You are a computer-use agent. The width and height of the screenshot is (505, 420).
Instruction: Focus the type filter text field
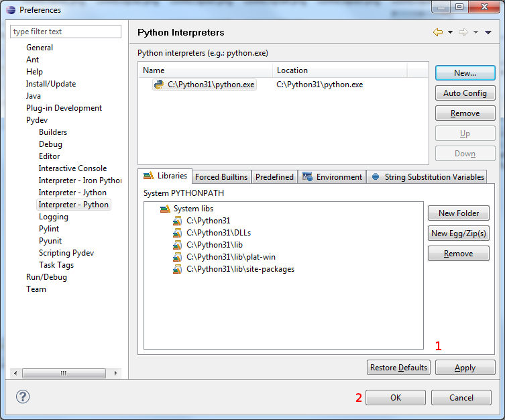(66, 32)
